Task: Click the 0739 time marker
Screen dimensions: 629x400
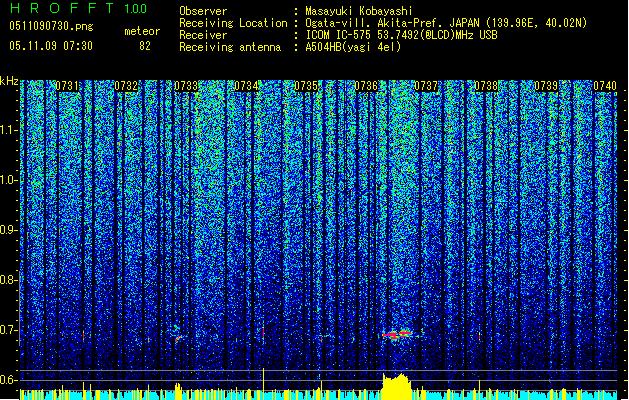Action: click(546, 86)
